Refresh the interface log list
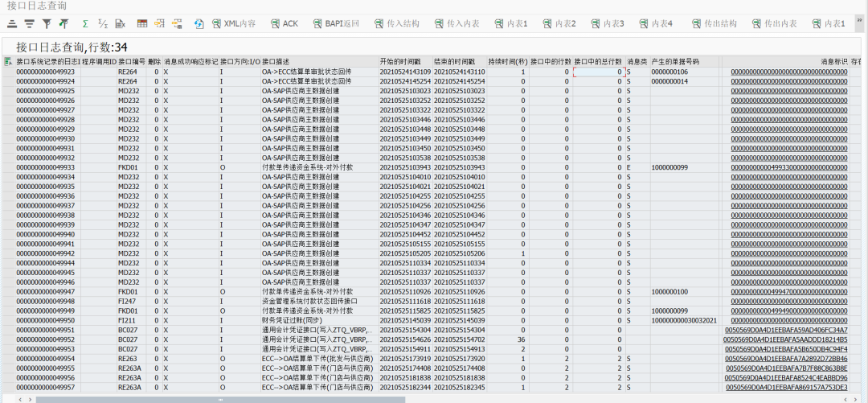 pyautogui.click(x=199, y=23)
